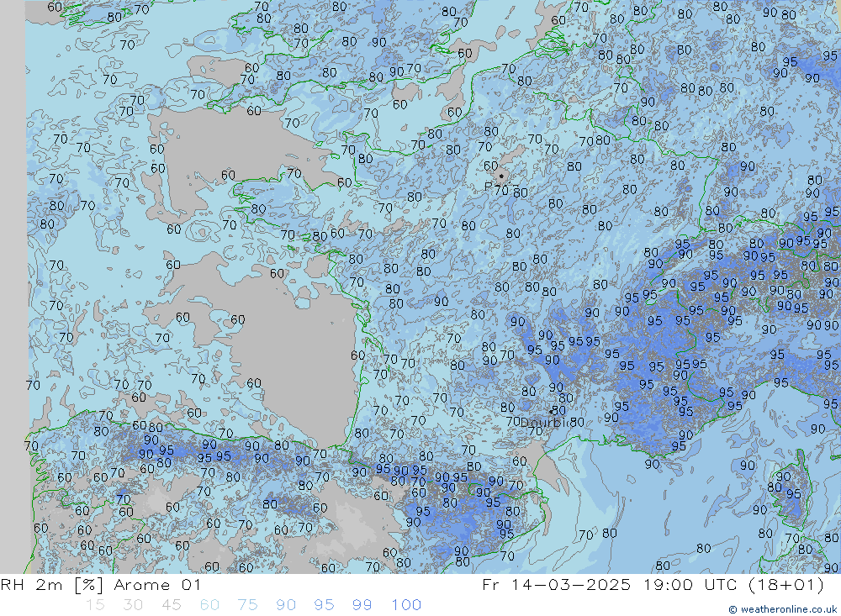Click the 'RH 2m [%] Arome 01' map title
Viewport: 841px width, 616px height.
click(x=101, y=585)
